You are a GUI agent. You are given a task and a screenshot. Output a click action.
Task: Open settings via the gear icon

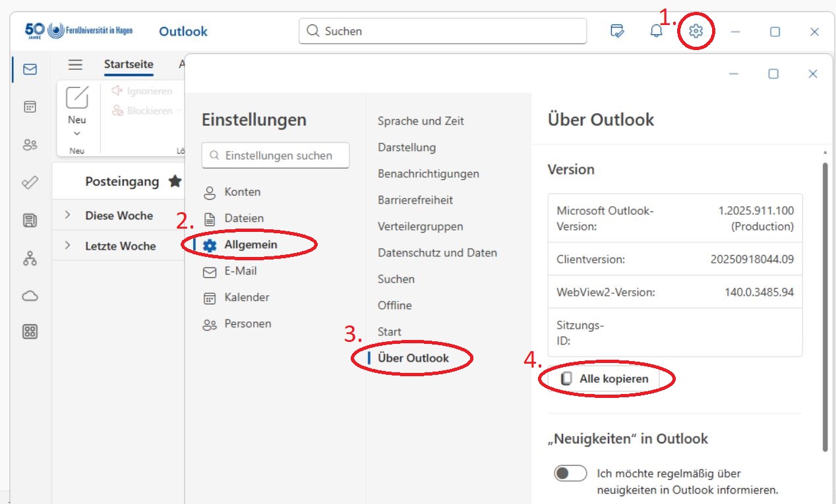pos(696,31)
